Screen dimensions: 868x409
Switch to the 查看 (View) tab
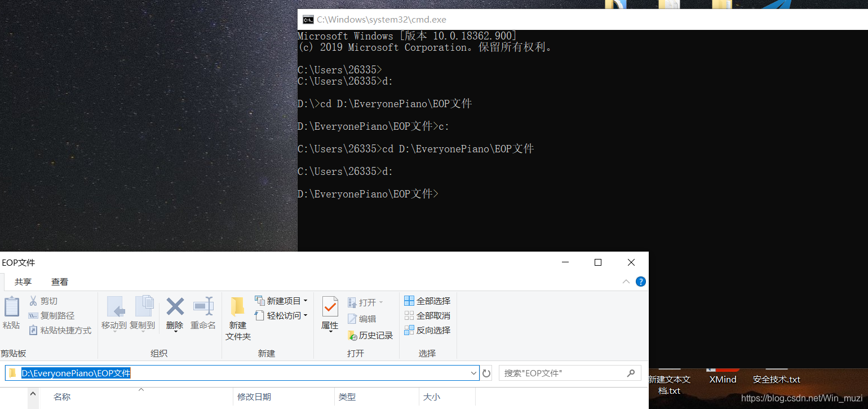60,282
